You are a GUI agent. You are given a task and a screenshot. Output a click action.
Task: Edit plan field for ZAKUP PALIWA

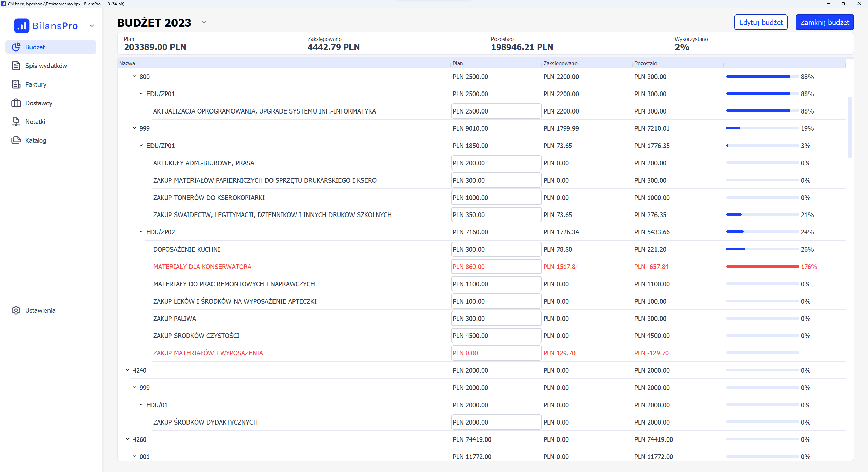[x=496, y=319]
